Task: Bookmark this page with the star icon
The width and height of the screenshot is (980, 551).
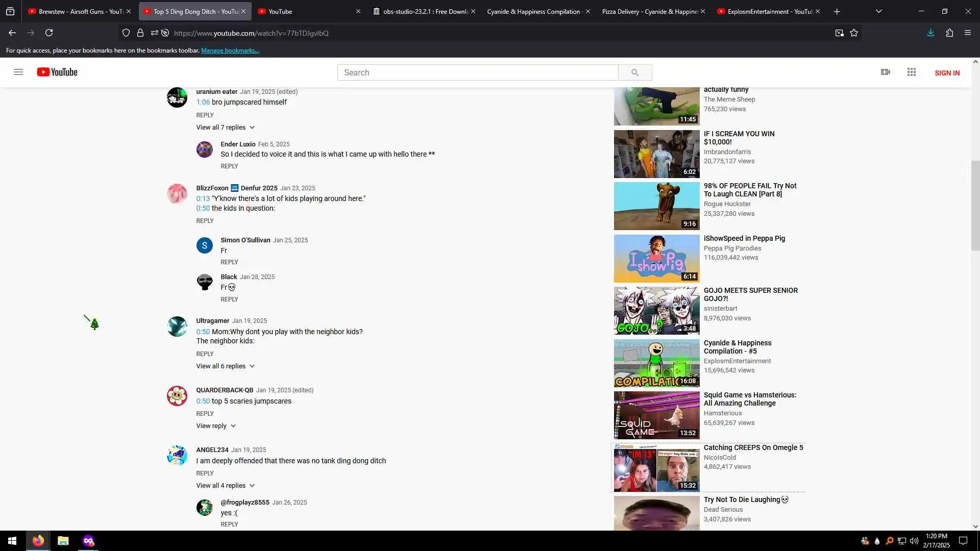Action: (854, 33)
